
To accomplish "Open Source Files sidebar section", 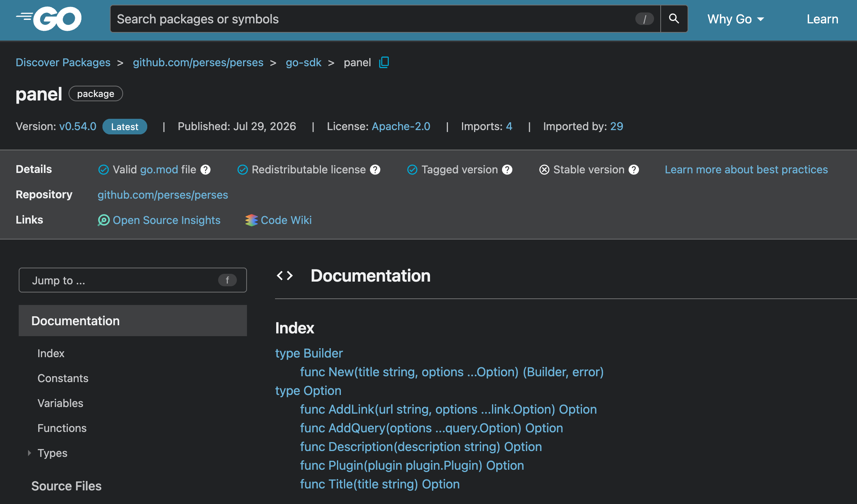I will [67, 486].
